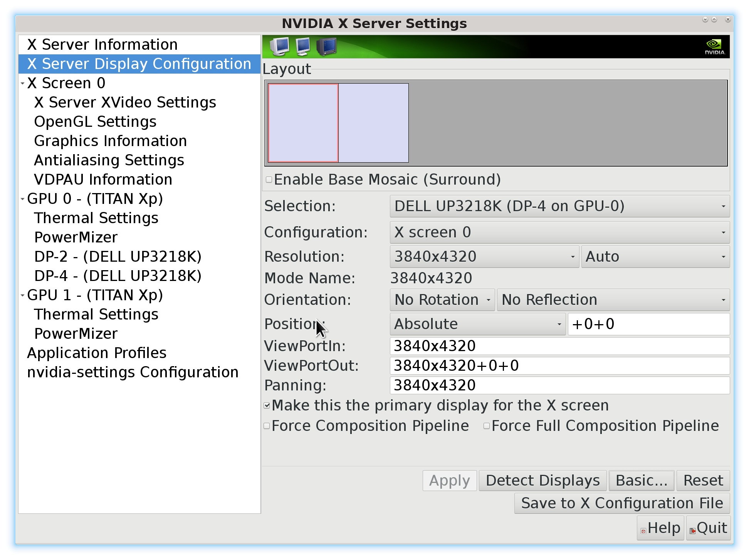The width and height of the screenshot is (749, 560).
Task: Click the minimize window button in the title bar
Action: tap(705, 20)
